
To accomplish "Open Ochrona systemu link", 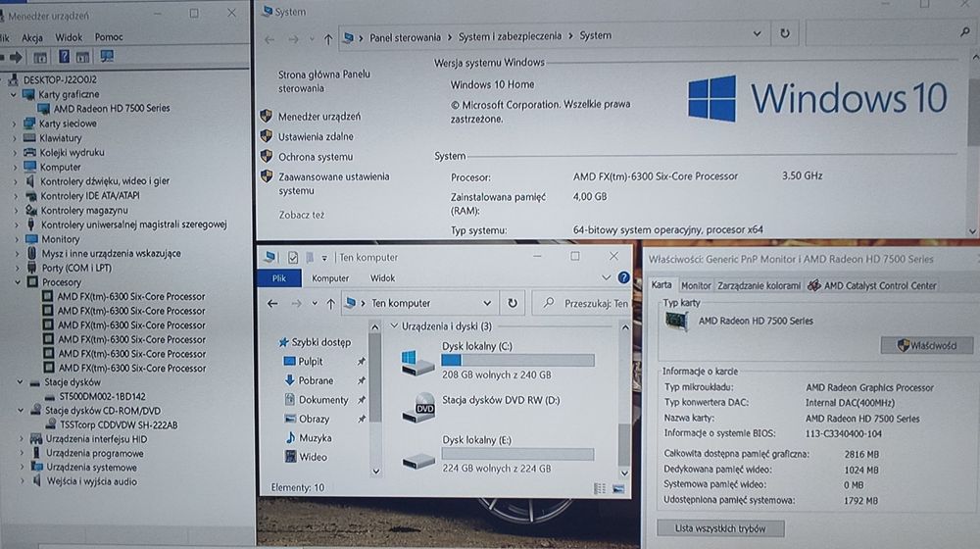I will coord(316,157).
